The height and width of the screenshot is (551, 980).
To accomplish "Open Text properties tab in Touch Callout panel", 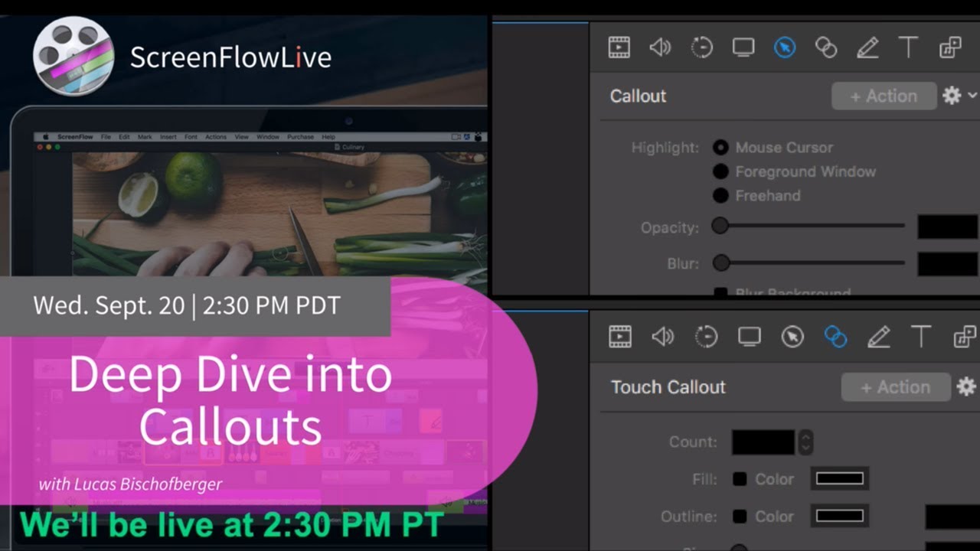I will (921, 337).
